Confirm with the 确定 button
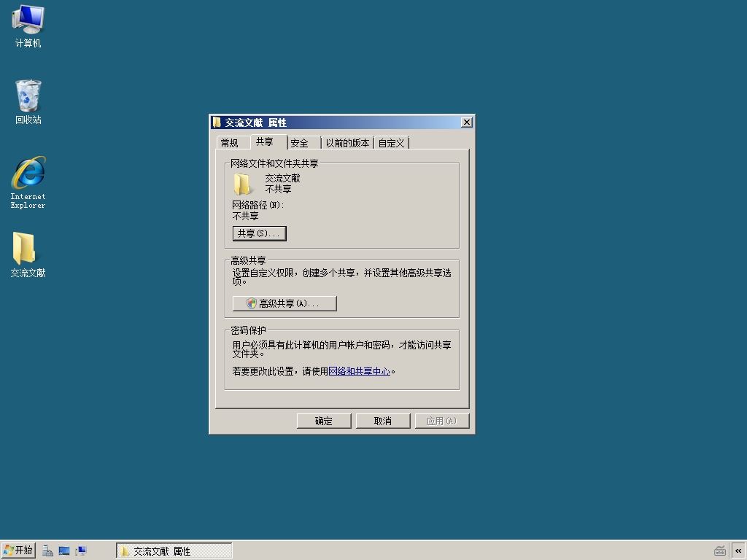 coord(323,421)
